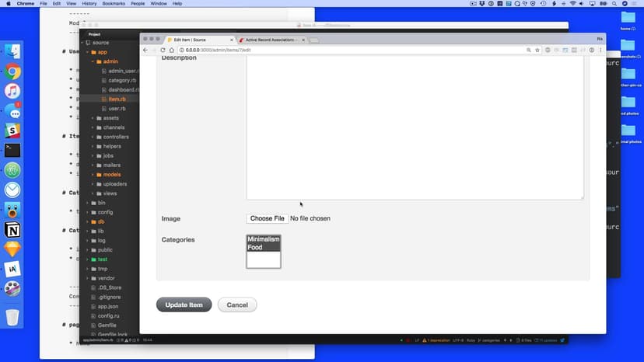Expand the controllers folder

click(x=93, y=137)
